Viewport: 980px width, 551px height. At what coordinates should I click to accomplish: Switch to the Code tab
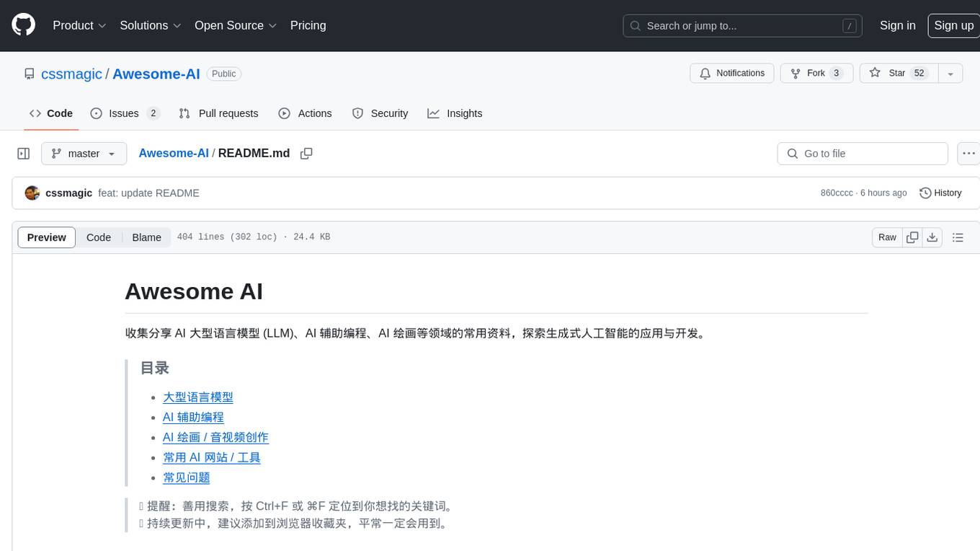51,113
